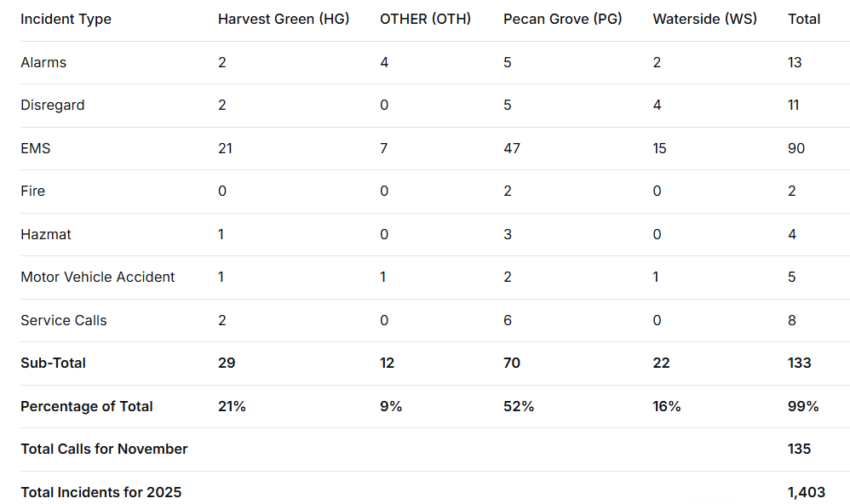Select the Harvest Green (HG) column header
The width and height of the screenshot is (850, 504).
[x=284, y=19]
